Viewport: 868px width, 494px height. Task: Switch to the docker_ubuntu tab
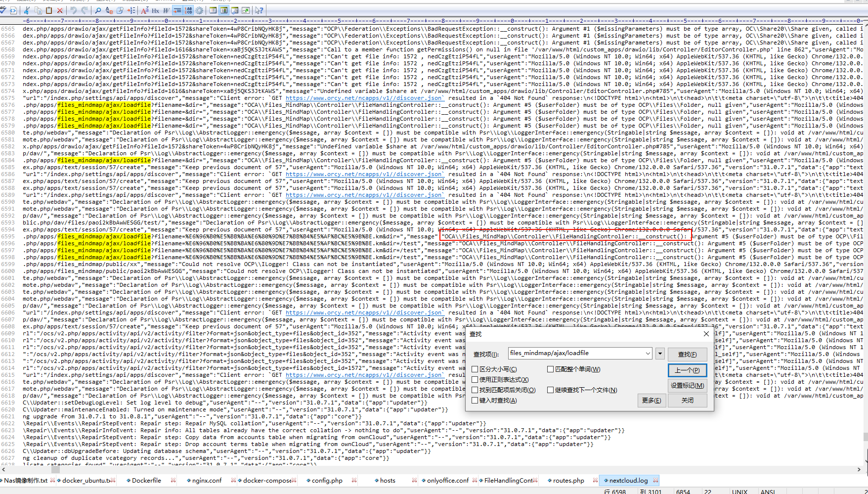[85, 480]
